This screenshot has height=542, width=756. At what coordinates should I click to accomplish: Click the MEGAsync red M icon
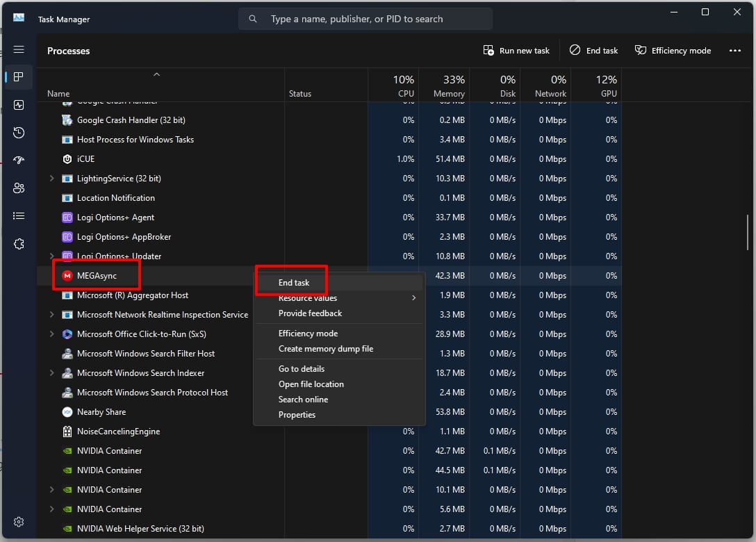tap(67, 276)
